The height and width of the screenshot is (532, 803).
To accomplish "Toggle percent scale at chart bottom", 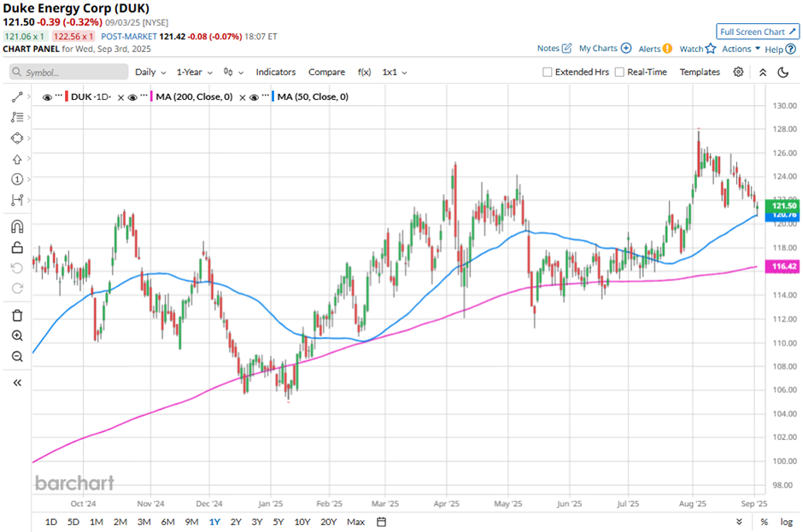I will click(764, 522).
